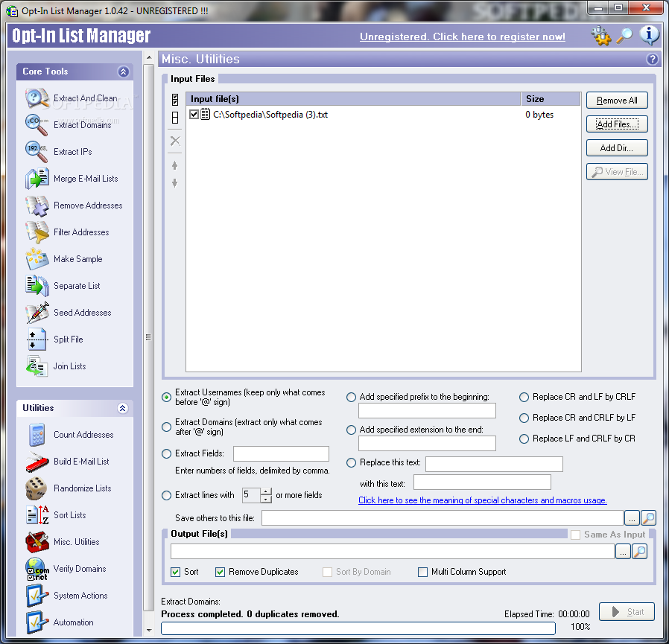Open special characters and macros usage link

point(483,500)
